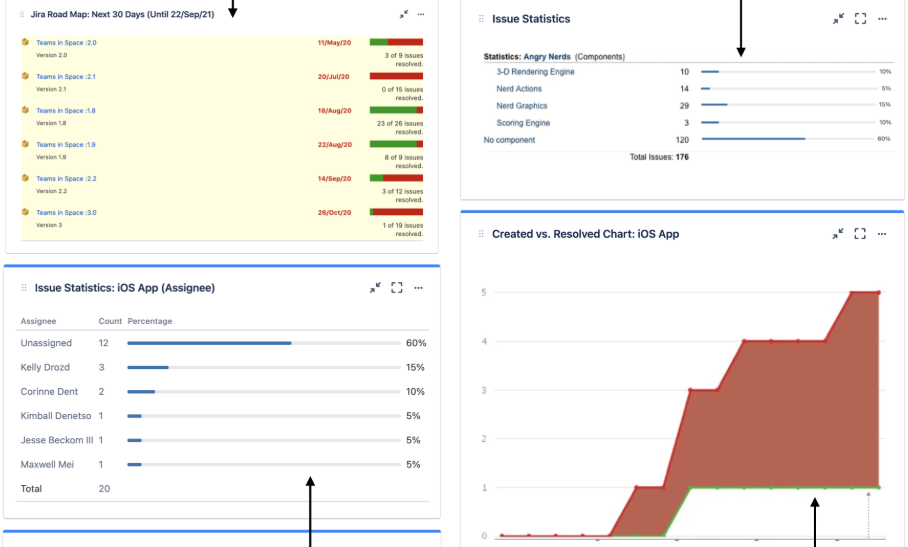This screenshot has width=908, height=547.
Task: Open more options for Issue Statistics: iOS App
Action: tap(419, 288)
